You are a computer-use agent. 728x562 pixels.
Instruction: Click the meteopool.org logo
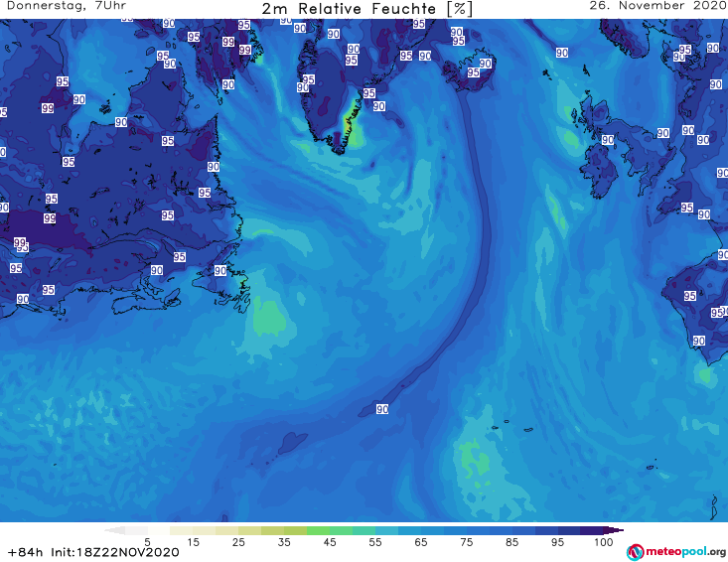[x=676, y=552]
